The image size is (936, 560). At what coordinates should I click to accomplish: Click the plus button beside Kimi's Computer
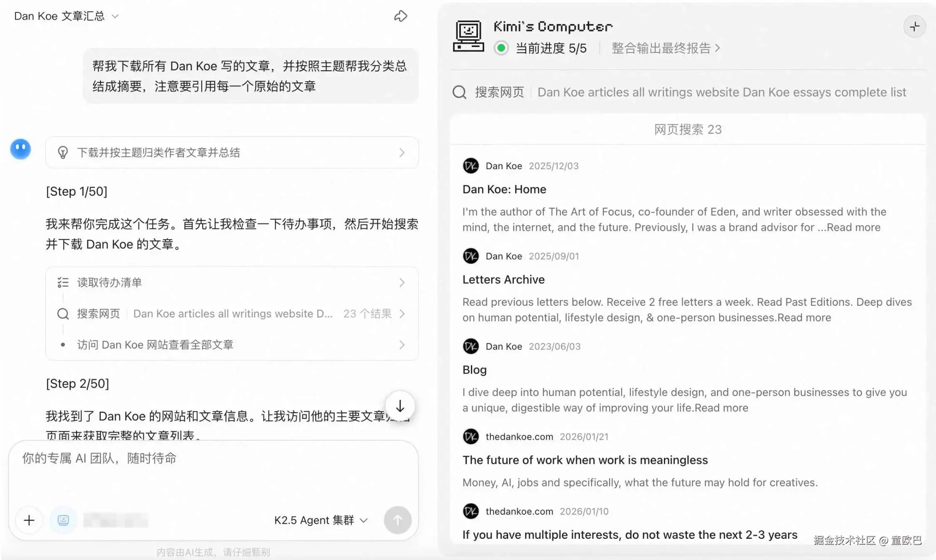pyautogui.click(x=914, y=27)
